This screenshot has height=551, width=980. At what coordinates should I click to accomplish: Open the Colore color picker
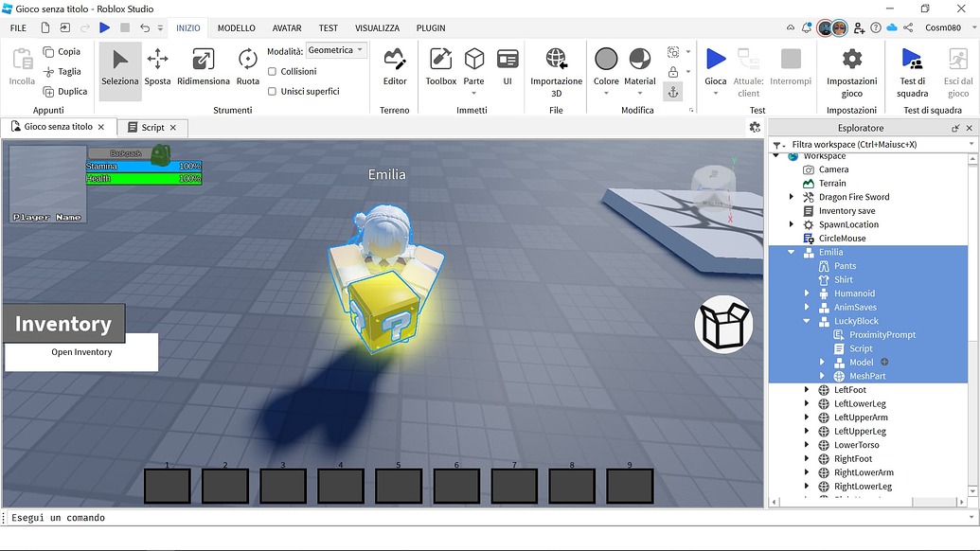pyautogui.click(x=606, y=66)
